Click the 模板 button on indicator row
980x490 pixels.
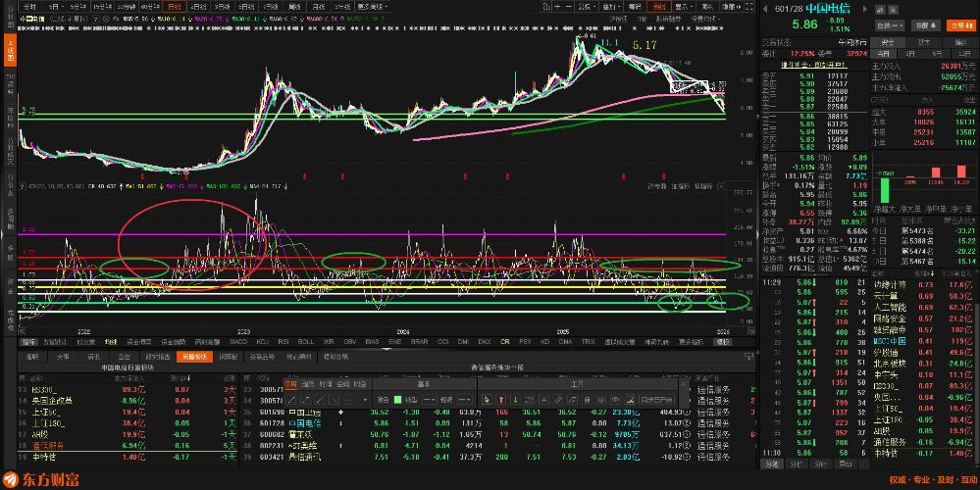pos(723,342)
